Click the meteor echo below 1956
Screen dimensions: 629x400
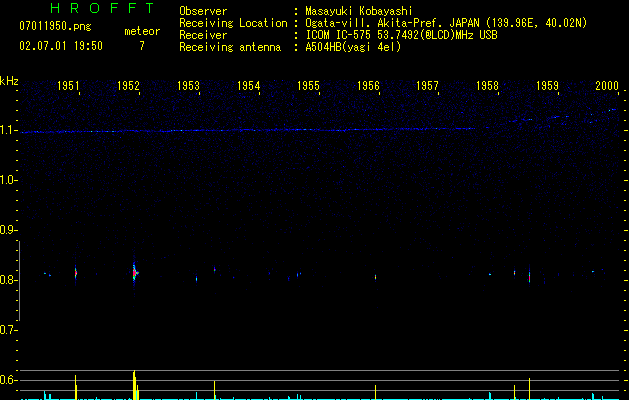click(x=375, y=277)
